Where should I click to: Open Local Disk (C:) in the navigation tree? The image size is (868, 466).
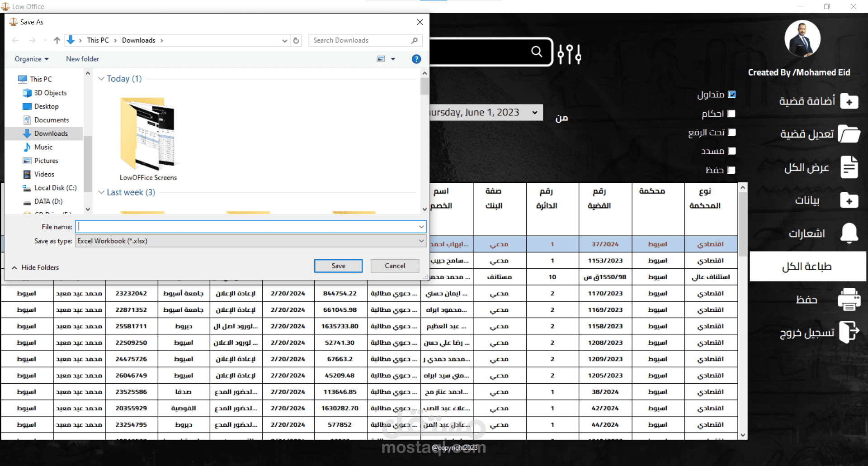click(x=55, y=188)
